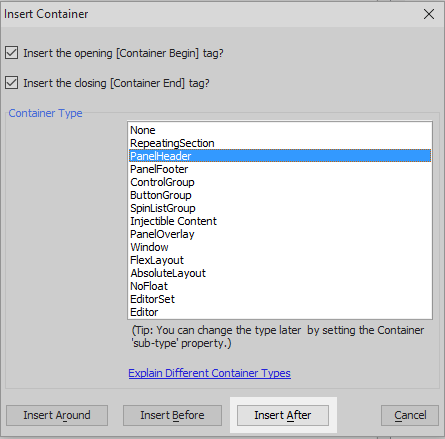Pick AbsoluteLayout in the list
445x439 pixels.
point(280,273)
